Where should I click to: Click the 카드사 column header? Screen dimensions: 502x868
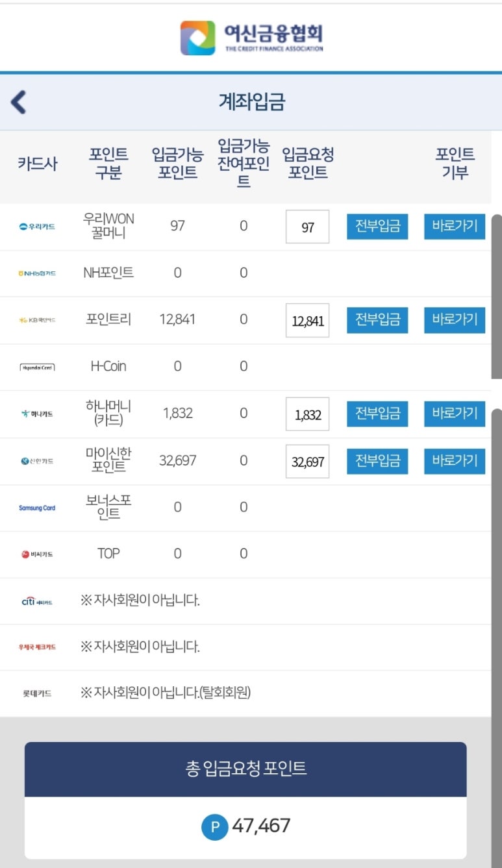coord(38,164)
